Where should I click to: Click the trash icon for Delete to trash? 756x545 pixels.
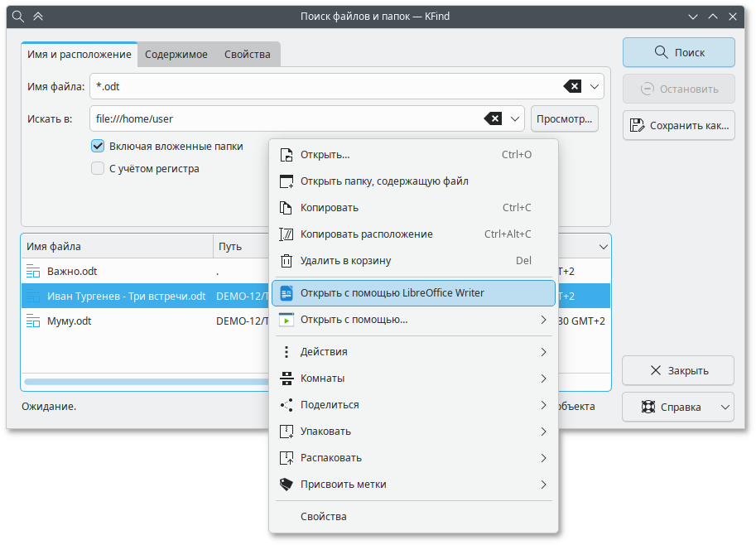point(287,261)
